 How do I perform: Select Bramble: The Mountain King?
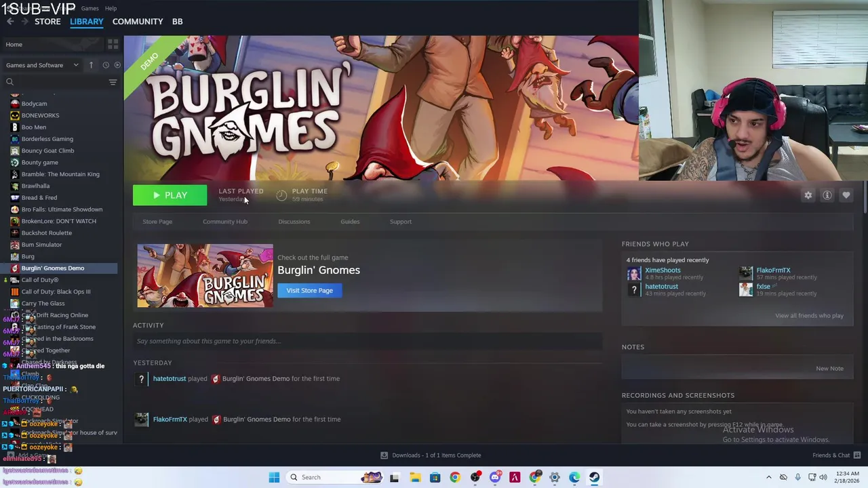coord(60,174)
